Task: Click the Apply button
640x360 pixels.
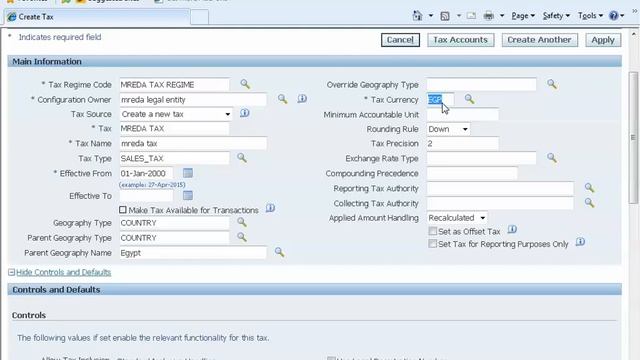Action: click(603, 40)
